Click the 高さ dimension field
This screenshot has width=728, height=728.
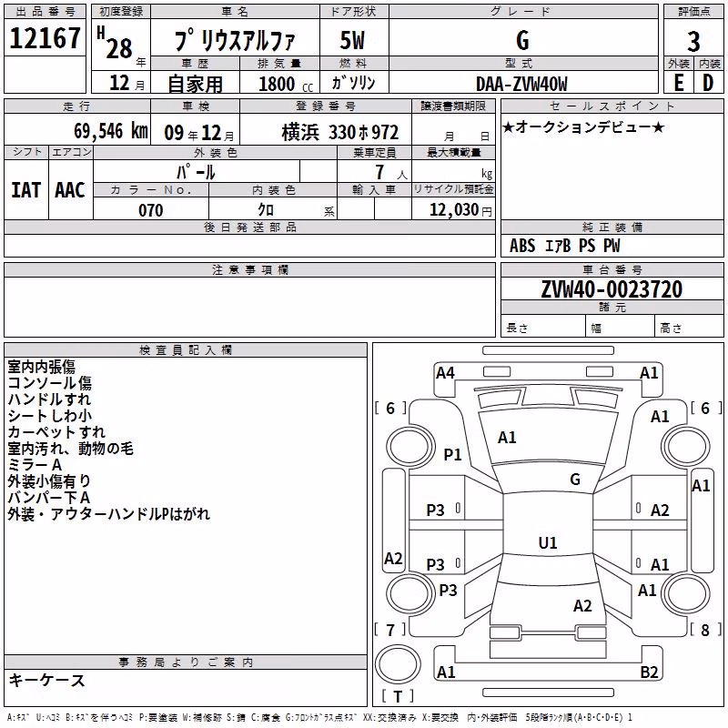click(689, 327)
